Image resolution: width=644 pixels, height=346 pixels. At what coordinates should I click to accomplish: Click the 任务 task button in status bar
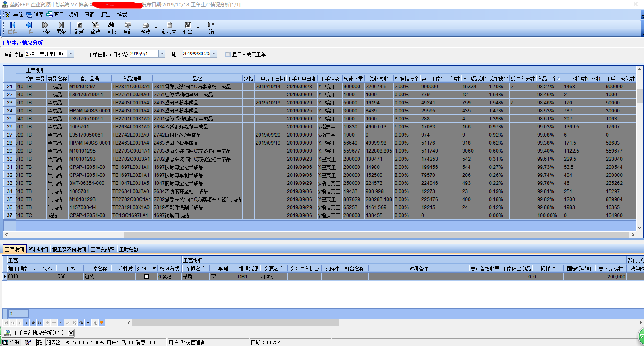(12, 342)
